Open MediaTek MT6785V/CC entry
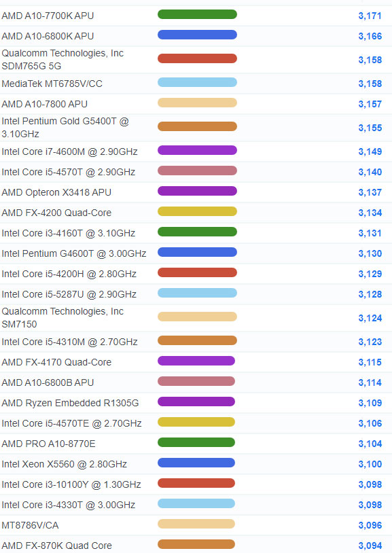Image resolution: width=392 pixels, height=553 pixels. click(52, 84)
